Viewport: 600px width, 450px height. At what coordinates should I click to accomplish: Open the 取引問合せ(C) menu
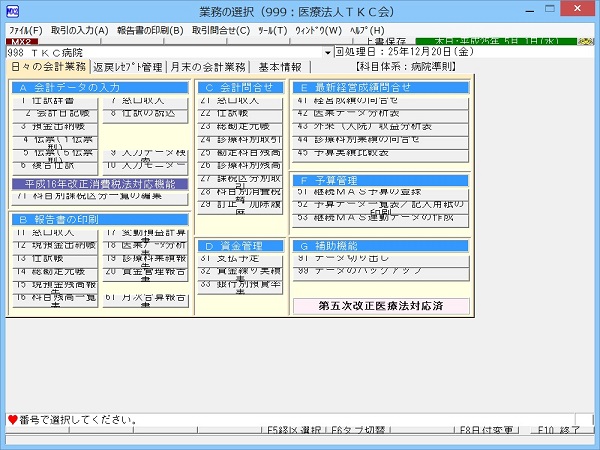pyautogui.click(x=221, y=30)
